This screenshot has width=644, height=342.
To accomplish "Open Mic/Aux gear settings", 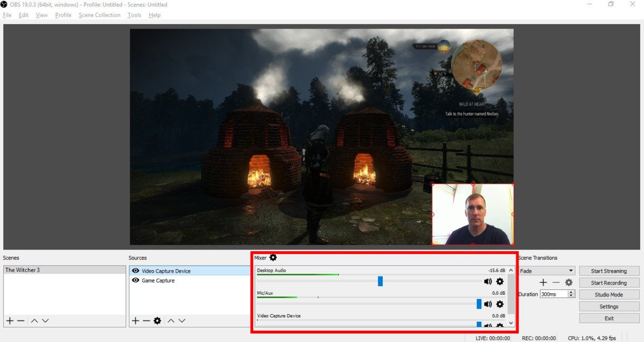I will click(500, 304).
